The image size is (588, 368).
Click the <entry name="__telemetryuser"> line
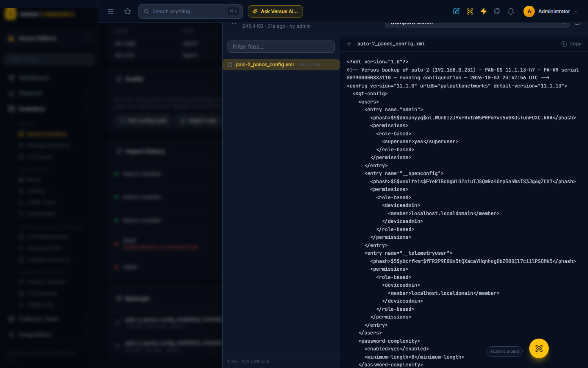408,253
